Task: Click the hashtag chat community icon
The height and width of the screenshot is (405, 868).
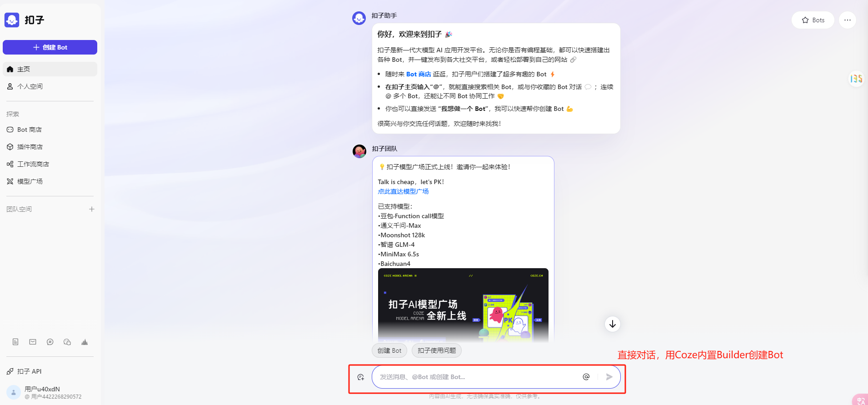Action: tap(50, 342)
